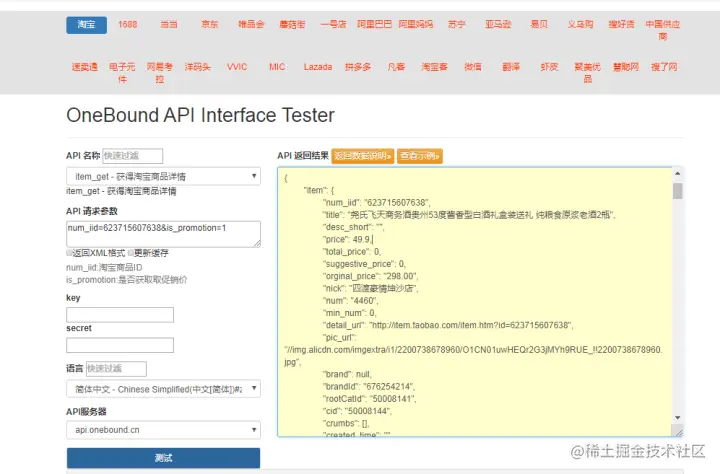The image size is (720, 474).
Task: Switch to the 洋码头 tab
Action: coord(197,67)
